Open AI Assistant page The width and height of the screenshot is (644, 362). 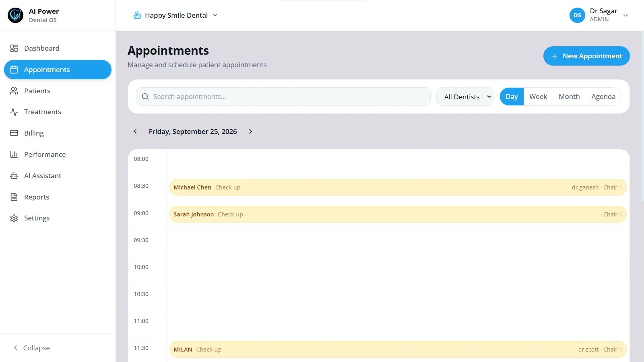[x=58, y=176]
